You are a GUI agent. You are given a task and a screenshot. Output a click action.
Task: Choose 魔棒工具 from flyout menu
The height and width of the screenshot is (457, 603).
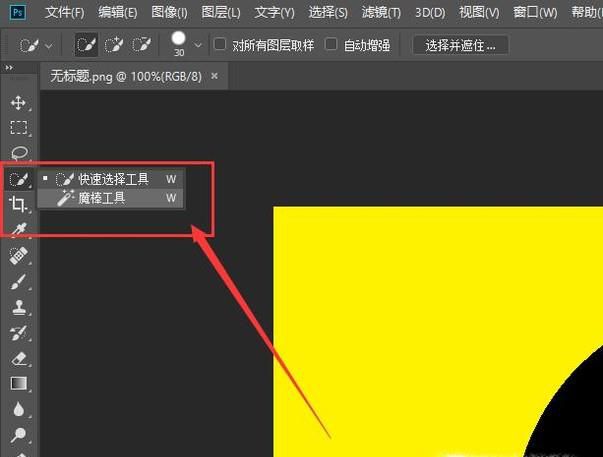111,198
